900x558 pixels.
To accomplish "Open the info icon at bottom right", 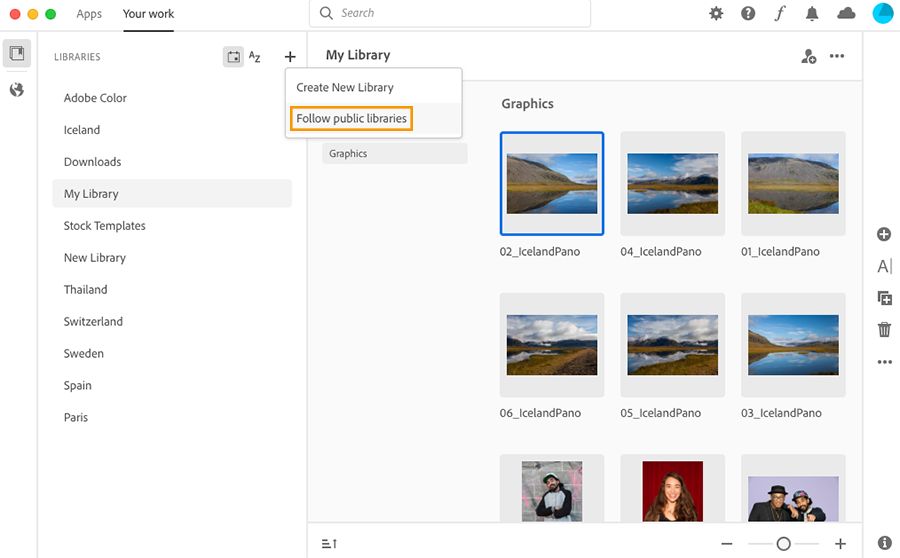I will click(x=884, y=543).
